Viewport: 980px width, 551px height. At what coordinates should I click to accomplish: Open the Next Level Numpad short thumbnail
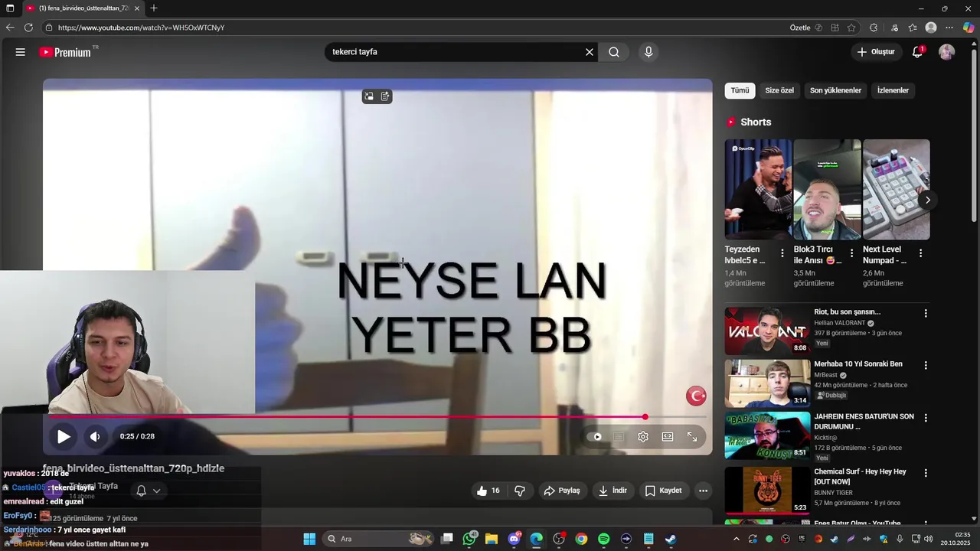(x=896, y=190)
